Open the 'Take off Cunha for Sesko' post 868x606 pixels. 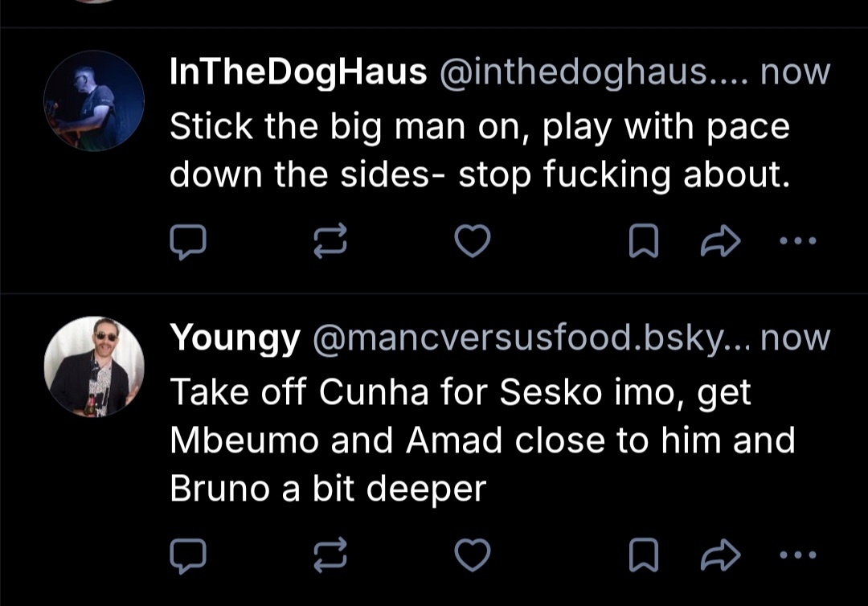[481, 440]
